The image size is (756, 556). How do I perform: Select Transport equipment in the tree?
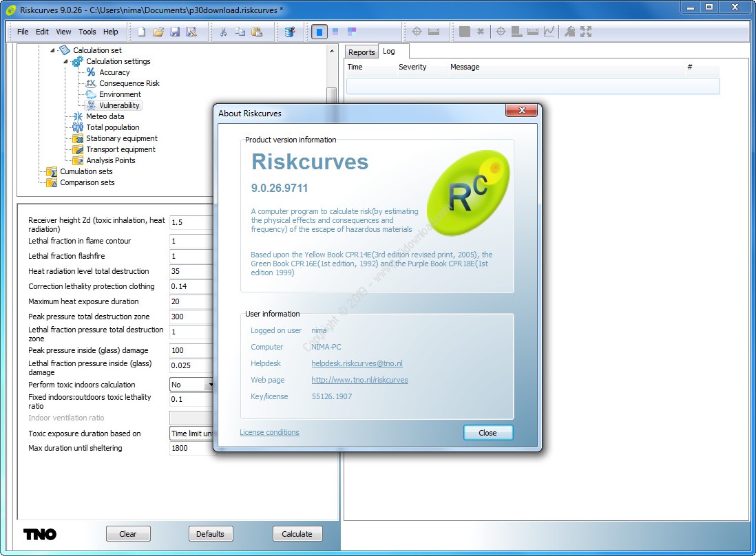pyautogui.click(x=120, y=149)
